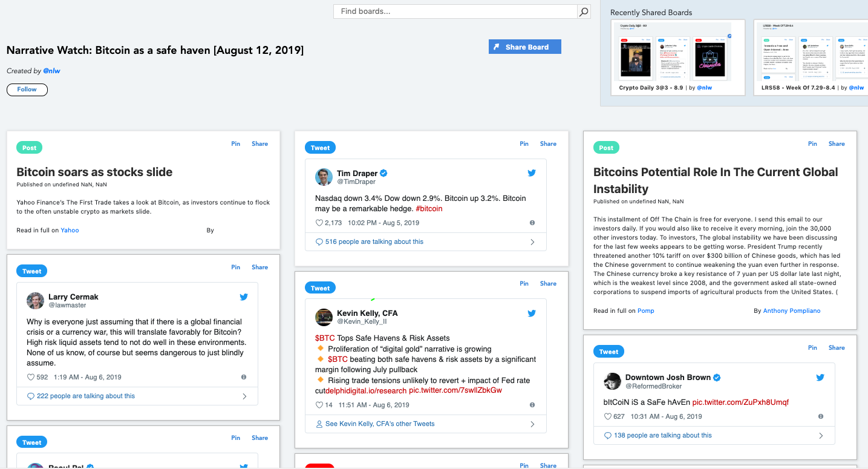Share the Larry Cermak tweet card

260,267
